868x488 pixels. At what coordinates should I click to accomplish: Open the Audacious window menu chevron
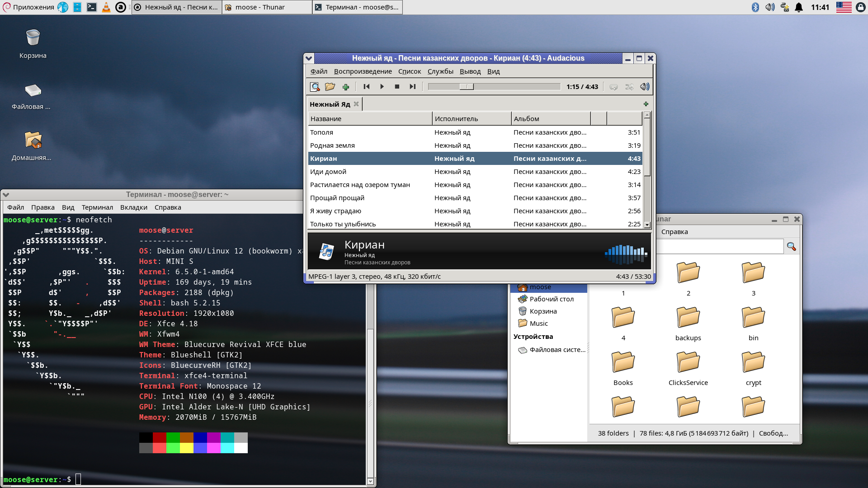(x=309, y=58)
